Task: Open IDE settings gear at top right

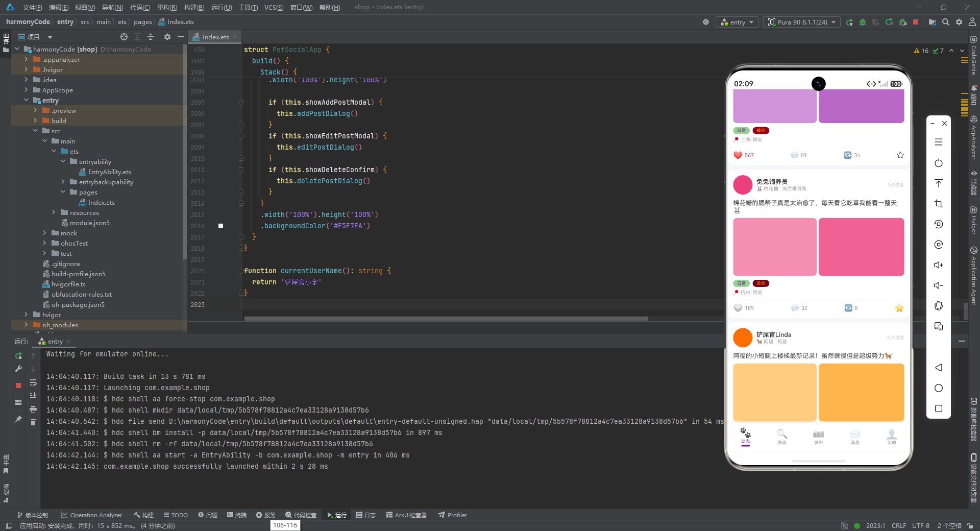Action: pos(959,22)
